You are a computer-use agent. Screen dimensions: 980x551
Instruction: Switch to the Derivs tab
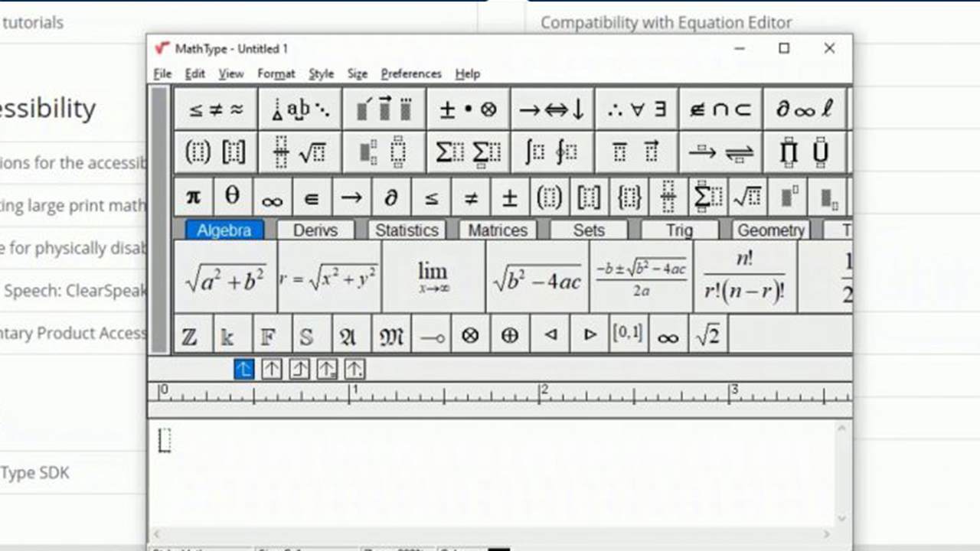(x=315, y=230)
